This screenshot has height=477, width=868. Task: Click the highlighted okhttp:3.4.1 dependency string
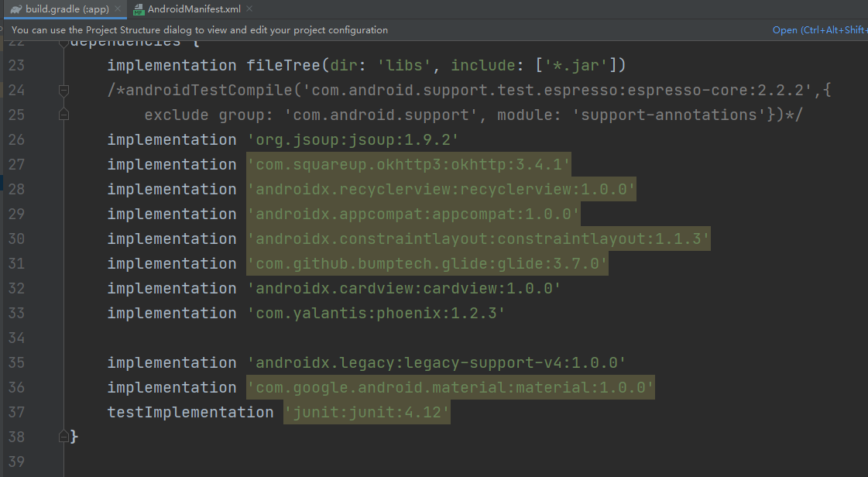[409, 164]
